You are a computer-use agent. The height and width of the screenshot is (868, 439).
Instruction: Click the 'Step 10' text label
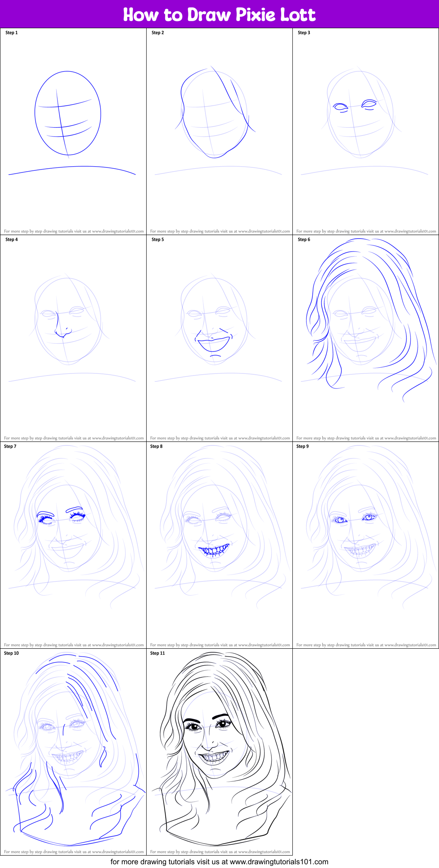tap(12, 653)
